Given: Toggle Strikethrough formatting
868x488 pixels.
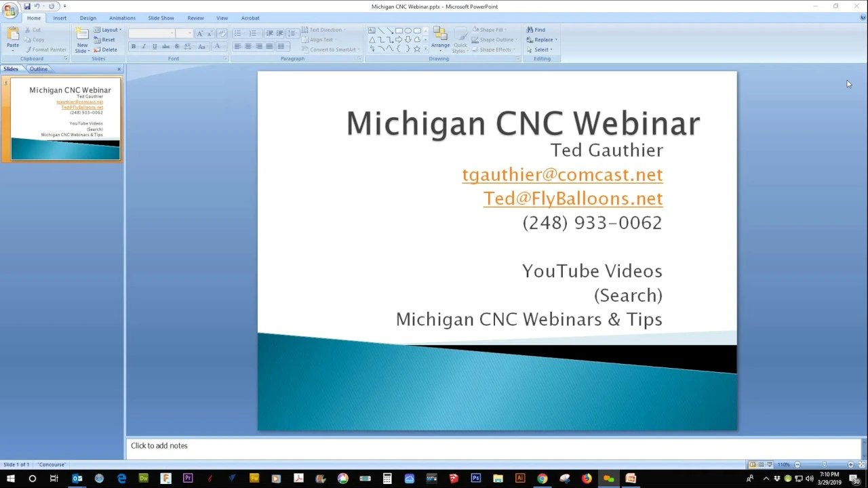Looking at the screenshot, I should click(x=166, y=46).
